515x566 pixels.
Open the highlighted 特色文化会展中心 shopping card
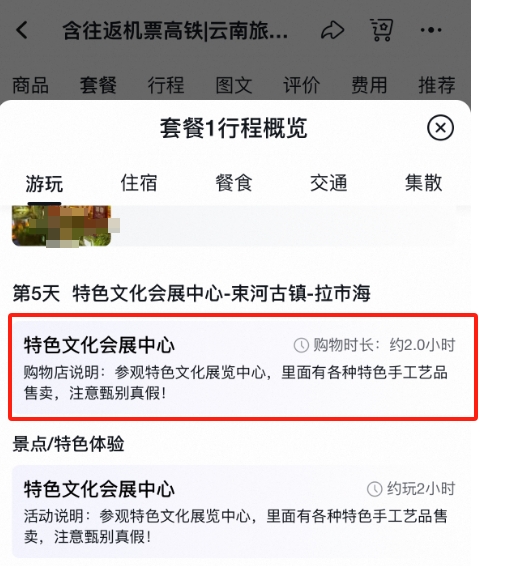pyautogui.click(x=243, y=367)
